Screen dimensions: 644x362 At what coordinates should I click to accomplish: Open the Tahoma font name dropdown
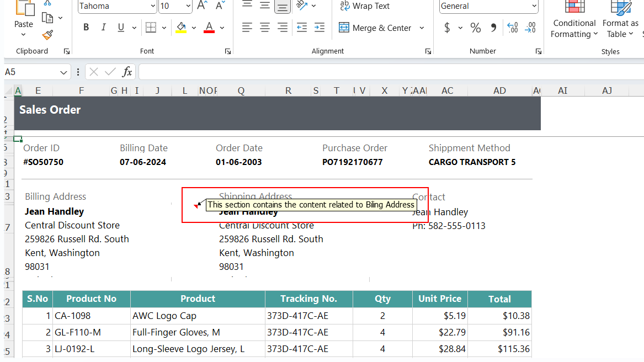pyautogui.click(x=153, y=6)
